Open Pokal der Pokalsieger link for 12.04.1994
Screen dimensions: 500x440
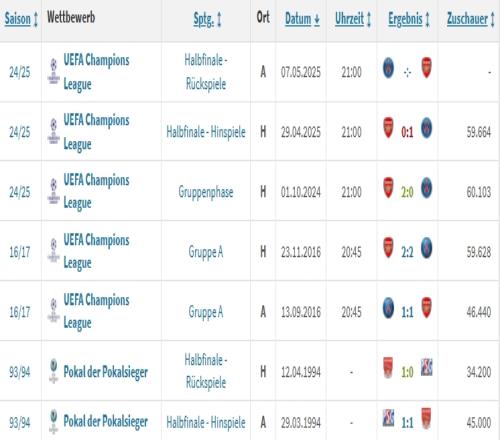(x=106, y=372)
